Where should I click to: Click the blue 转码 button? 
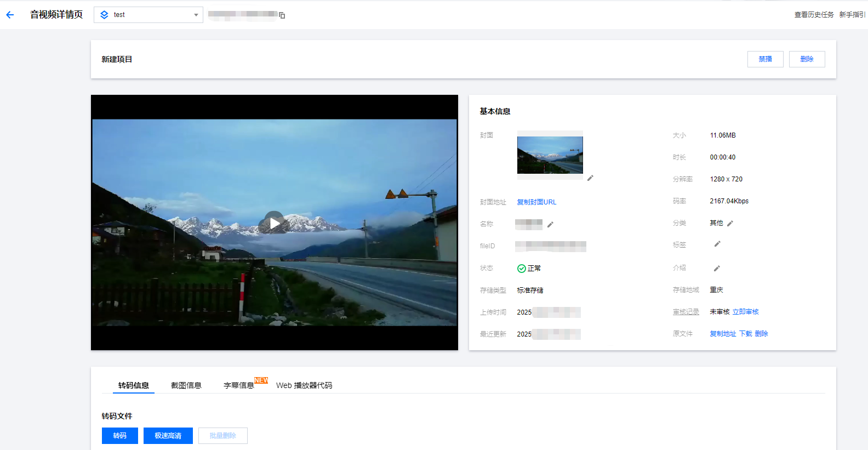pyautogui.click(x=119, y=436)
